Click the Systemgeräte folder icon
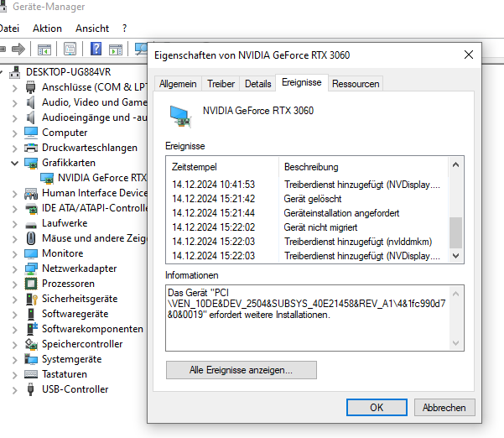The height and width of the screenshot is (438, 504). (31, 359)
